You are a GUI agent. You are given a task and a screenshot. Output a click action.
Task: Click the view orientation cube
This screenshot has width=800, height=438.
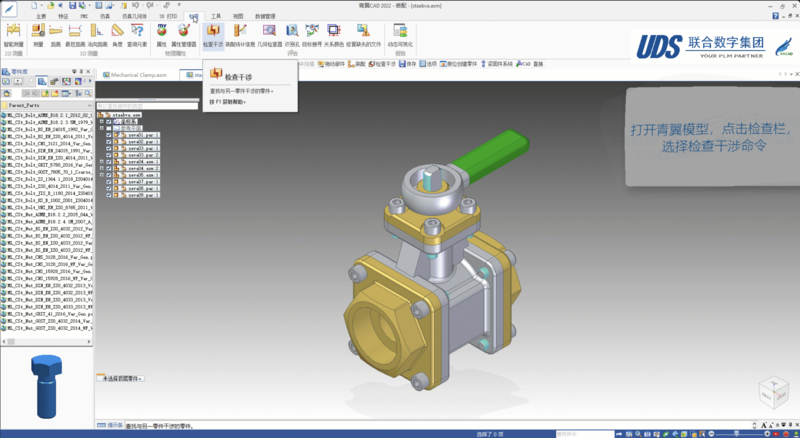[x=773, y=392]
